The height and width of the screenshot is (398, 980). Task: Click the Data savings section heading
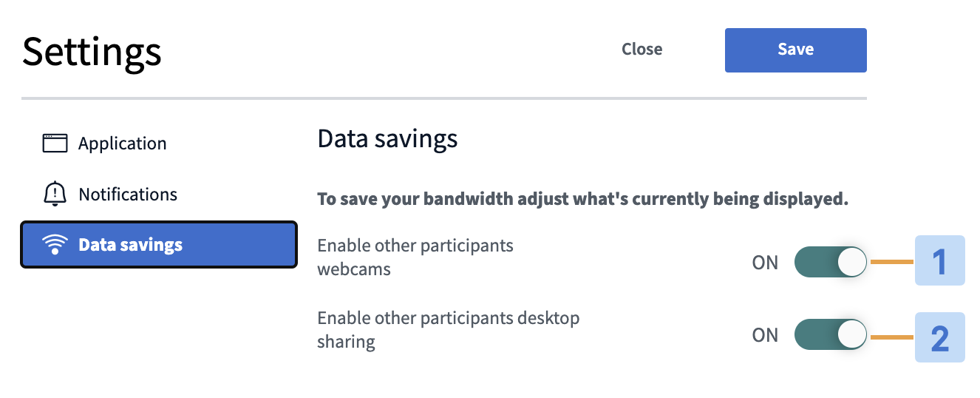[387, 138]
